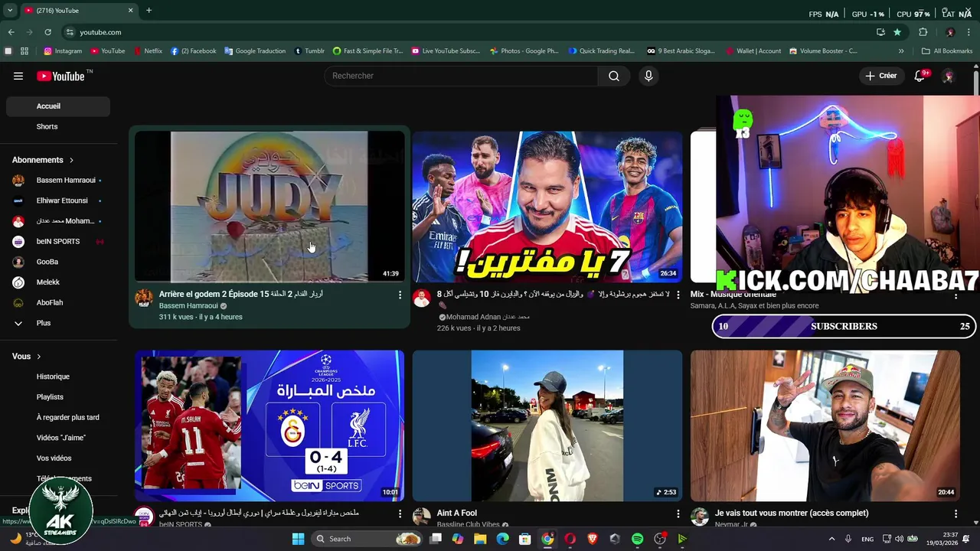
Task: Open Spotify from the taskbar
Action: pyautogui.click(x=637, y=539)
